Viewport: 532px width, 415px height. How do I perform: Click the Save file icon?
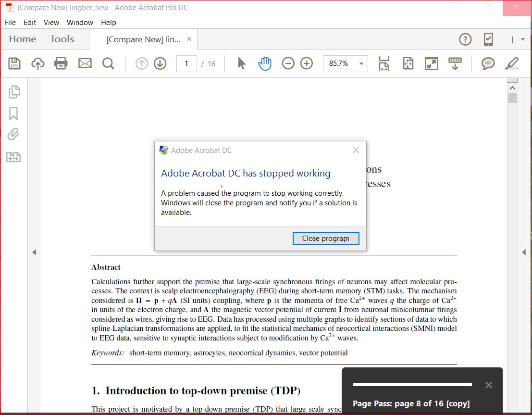[14, 63]
